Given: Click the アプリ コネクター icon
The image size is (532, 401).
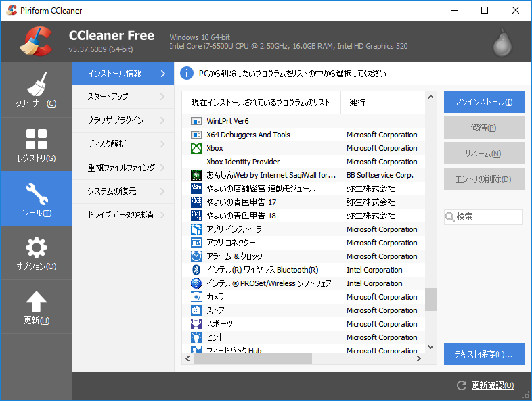Looking at the screenshot, I should 196,243.
